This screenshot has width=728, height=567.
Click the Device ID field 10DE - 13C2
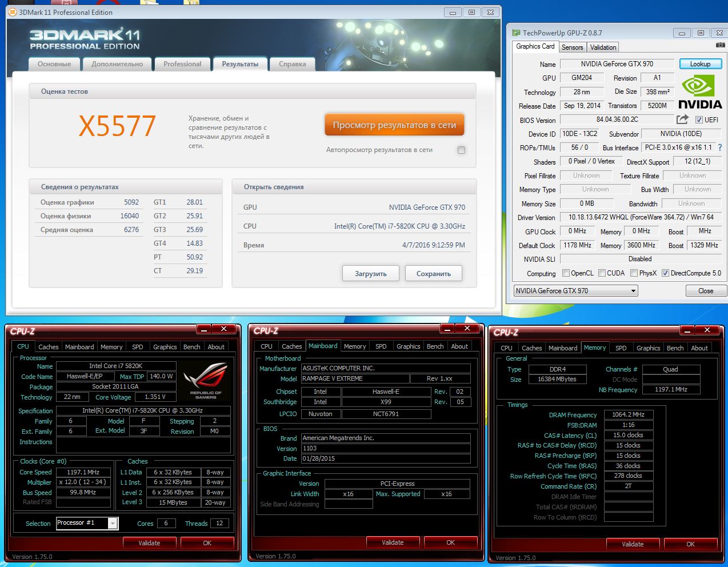(579, 134)
